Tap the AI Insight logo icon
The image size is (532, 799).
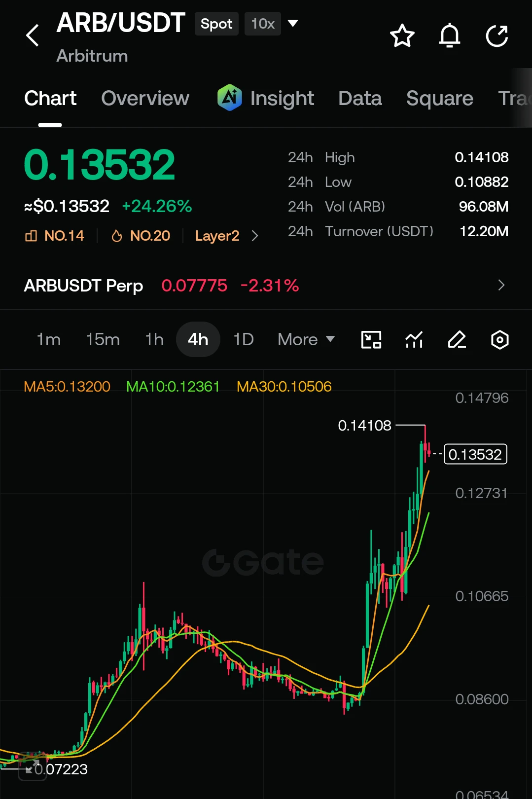230,98
